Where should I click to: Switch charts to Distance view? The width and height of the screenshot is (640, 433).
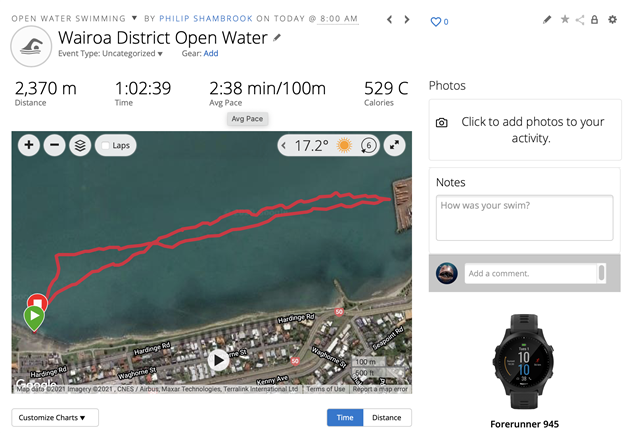[x=386, y=417]
